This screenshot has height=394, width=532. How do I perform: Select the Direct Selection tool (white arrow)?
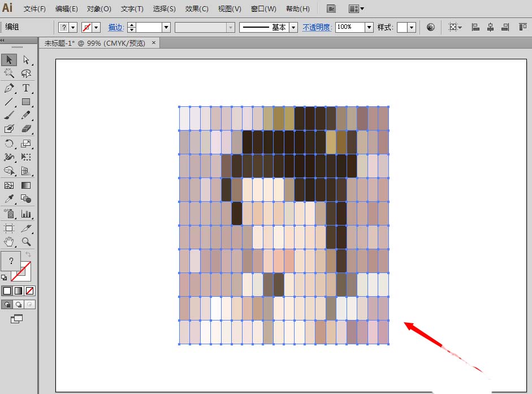pyautogui.click(x=26, y=60)
